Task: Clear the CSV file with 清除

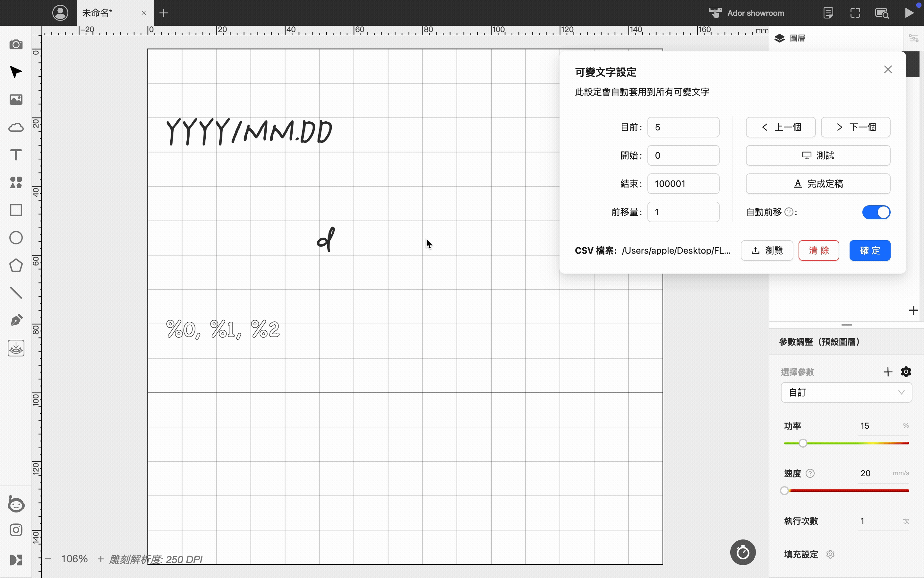Action: click(x=819, y=251)
